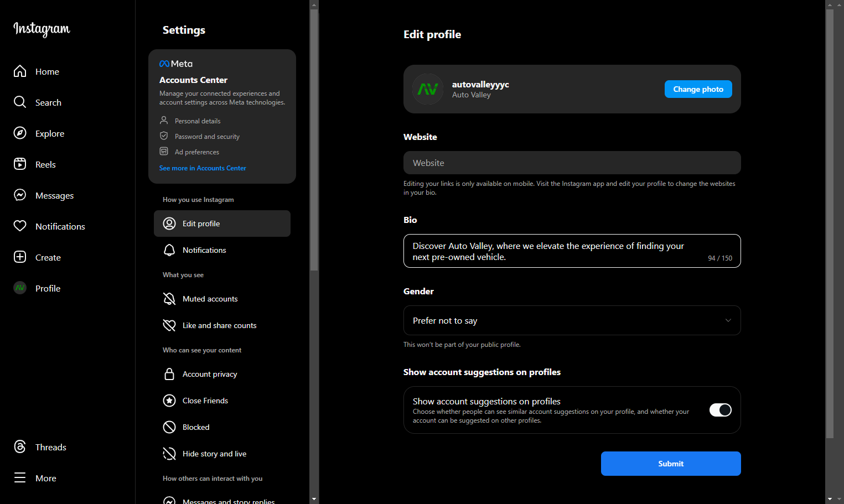Click the autovalleyyyc username text

[480, 84]
